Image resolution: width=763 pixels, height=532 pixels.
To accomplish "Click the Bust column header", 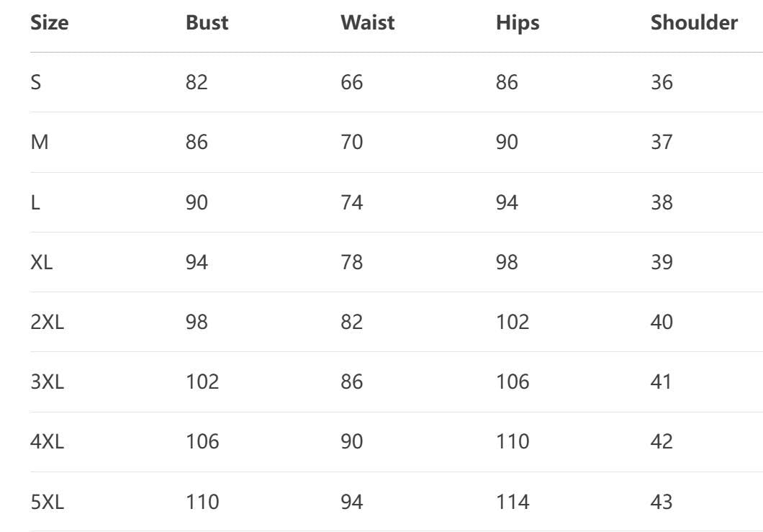I will pos(207,23).
